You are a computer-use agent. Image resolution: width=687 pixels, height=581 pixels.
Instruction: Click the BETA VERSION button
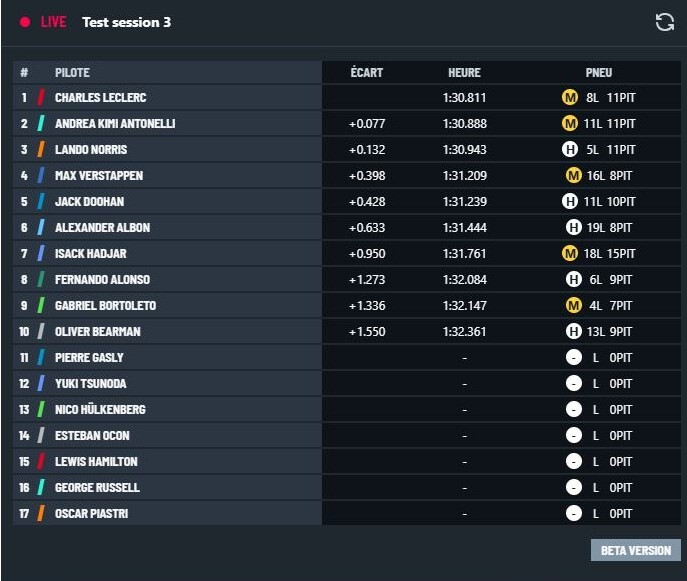[x=636, y=550]
